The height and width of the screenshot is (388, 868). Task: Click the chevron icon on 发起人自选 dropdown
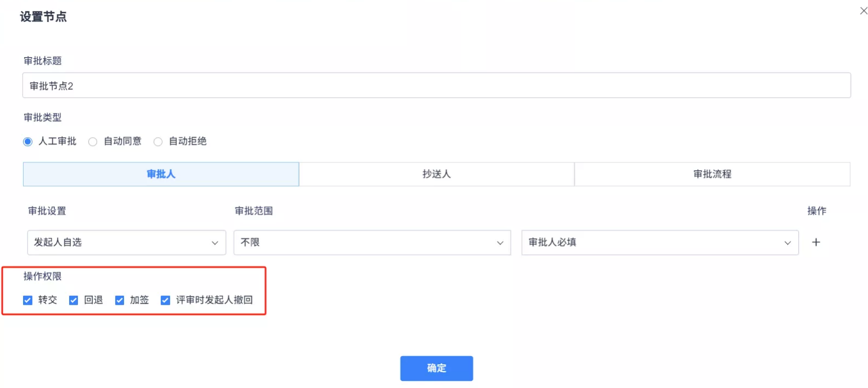click(x=215, y=242)
